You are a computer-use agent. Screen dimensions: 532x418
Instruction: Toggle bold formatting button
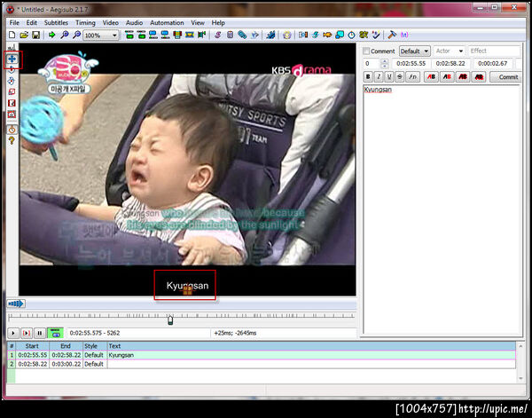tap(368, 76)
